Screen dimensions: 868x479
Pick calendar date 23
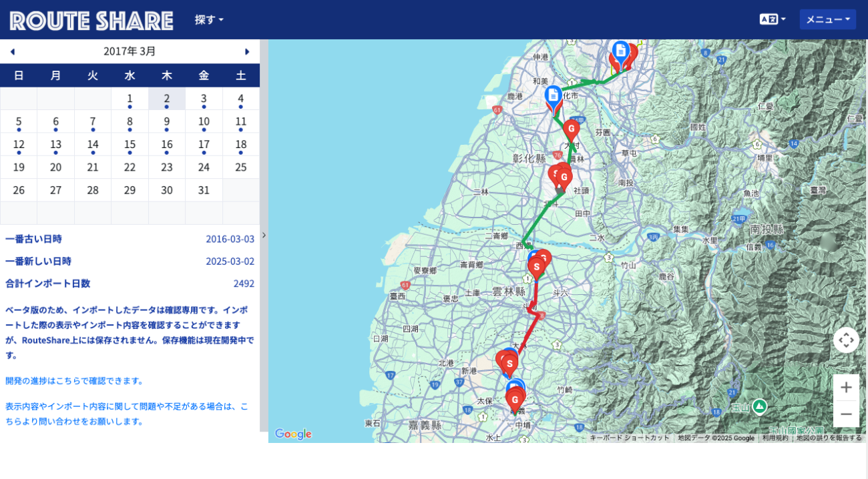tap(167, 167)
